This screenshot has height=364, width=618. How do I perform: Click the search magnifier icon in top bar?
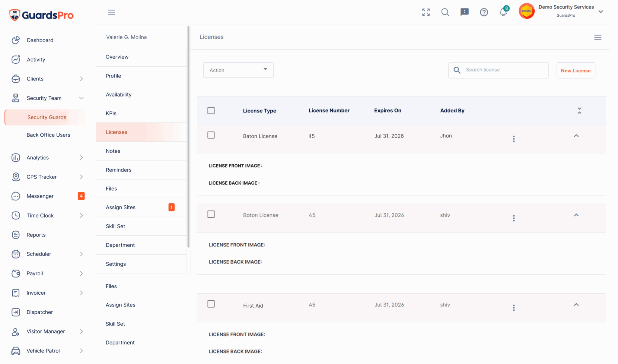click(x=445, y=12)
